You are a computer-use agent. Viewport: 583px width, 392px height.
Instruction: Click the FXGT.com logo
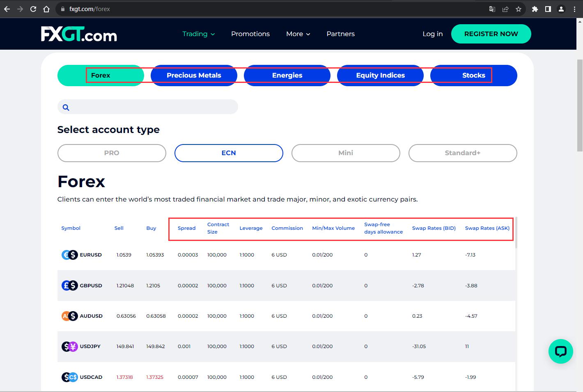[x=79, y=34]
